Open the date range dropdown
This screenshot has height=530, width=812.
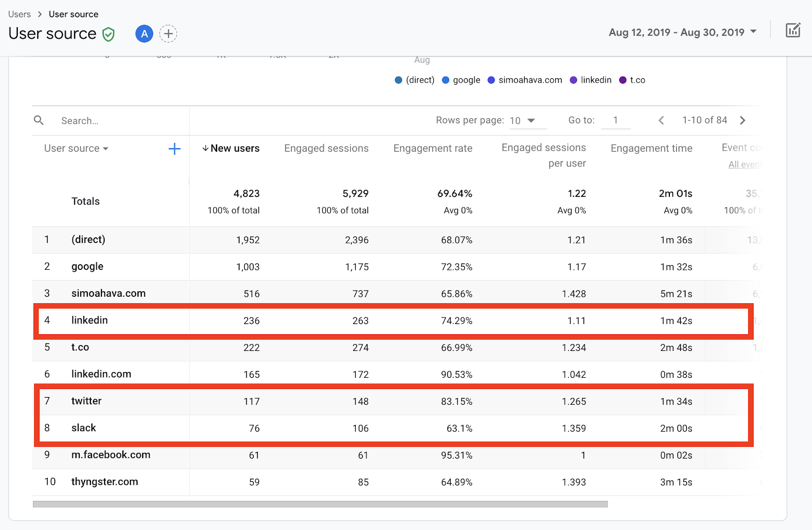point(683,32)
